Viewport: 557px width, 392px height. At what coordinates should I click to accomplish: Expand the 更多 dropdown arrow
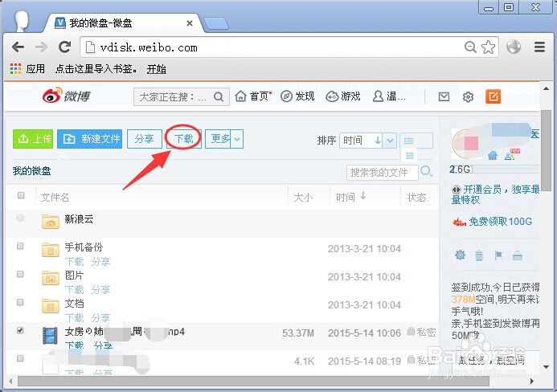(x=237, y=138)
